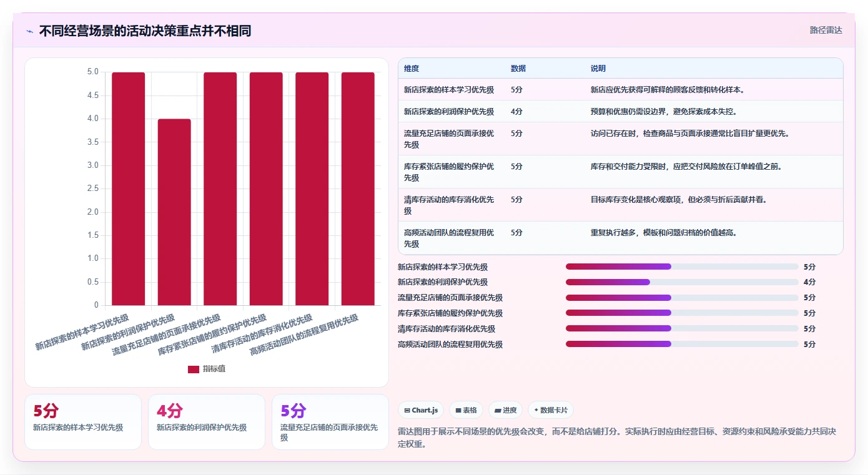Open the 4分 新店探索的利润保护优先级 stat card

[207, 422]
